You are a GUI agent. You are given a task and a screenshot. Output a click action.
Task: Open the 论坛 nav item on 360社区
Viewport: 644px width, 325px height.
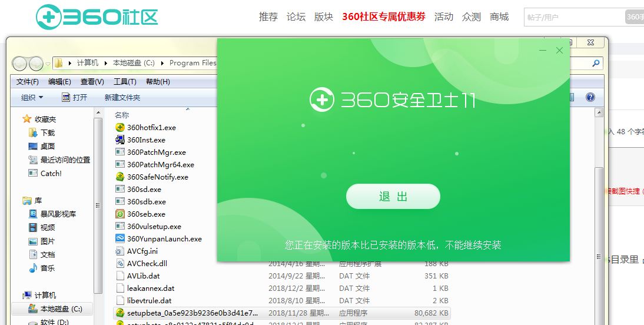pyautogui.click(x=296, y=17)
